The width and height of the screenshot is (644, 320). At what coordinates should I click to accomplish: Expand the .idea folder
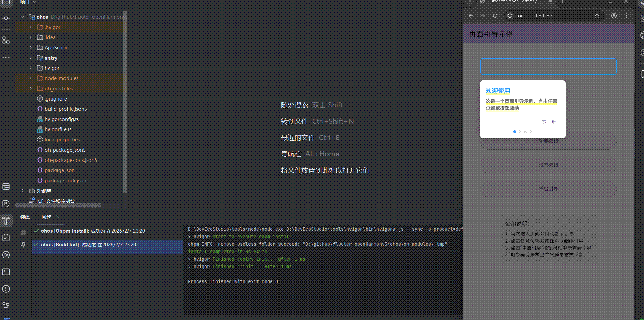coord(31,37)
